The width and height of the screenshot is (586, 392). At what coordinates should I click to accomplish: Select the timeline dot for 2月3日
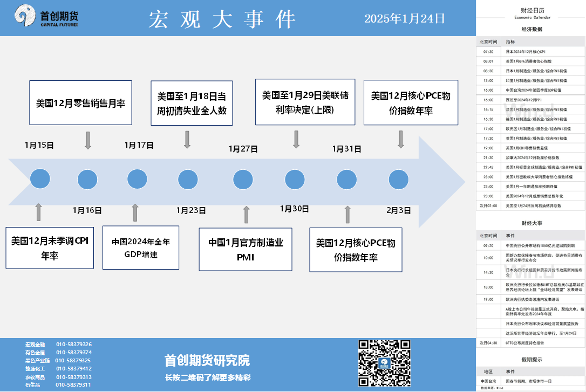coord(398,180)
